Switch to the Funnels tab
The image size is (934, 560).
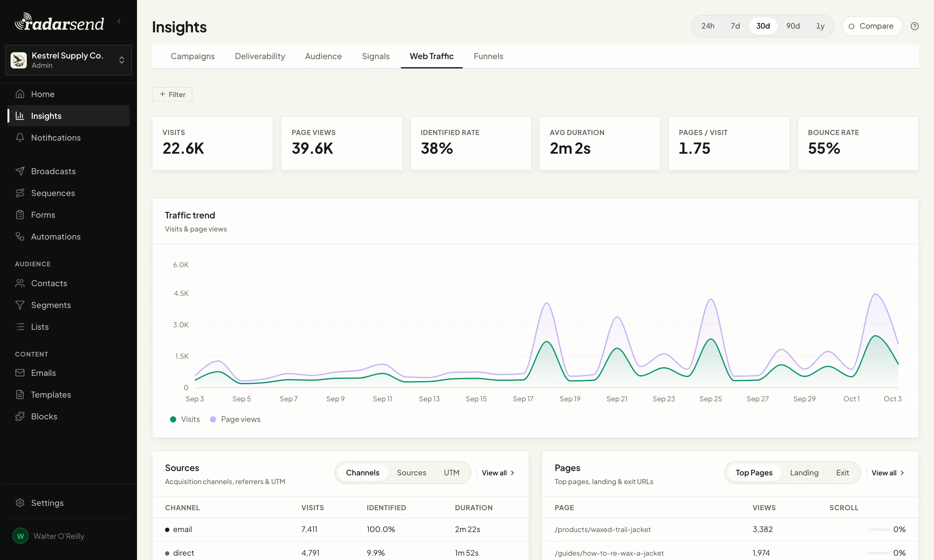[488, 56]
